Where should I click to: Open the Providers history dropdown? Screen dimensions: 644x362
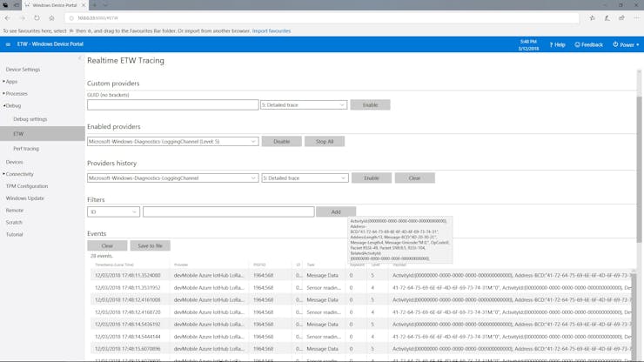(172, 178)
